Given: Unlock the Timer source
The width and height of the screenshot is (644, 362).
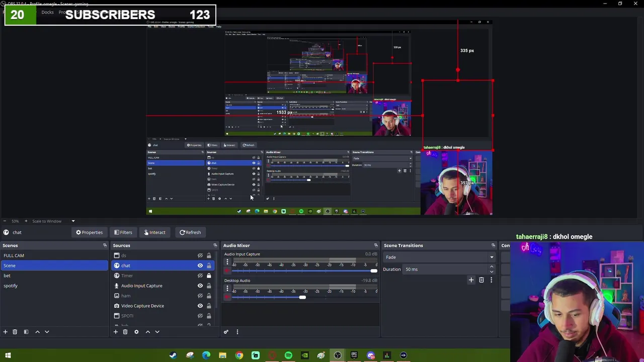Looking at the screenshot, I should [x=209, y=276].
